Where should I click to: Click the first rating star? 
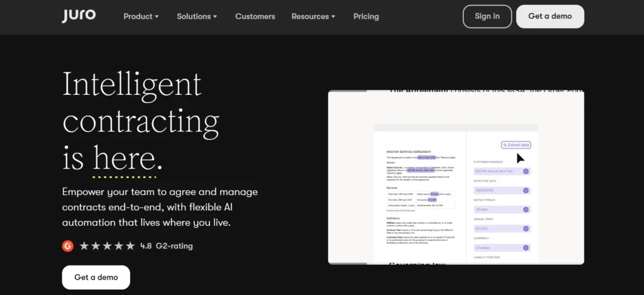(84, 246)
